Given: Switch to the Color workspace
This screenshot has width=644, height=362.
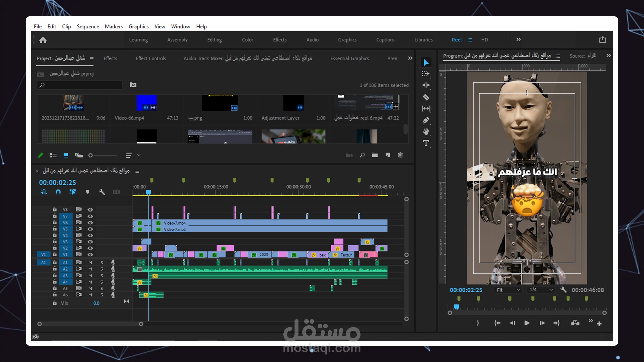Looking at the screenshot, I should click(x=247, y=40).
